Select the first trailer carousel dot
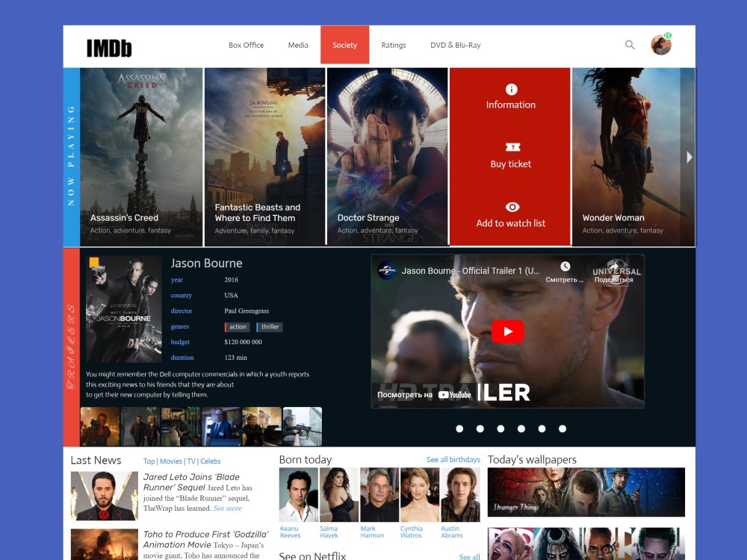 [459, 429]
